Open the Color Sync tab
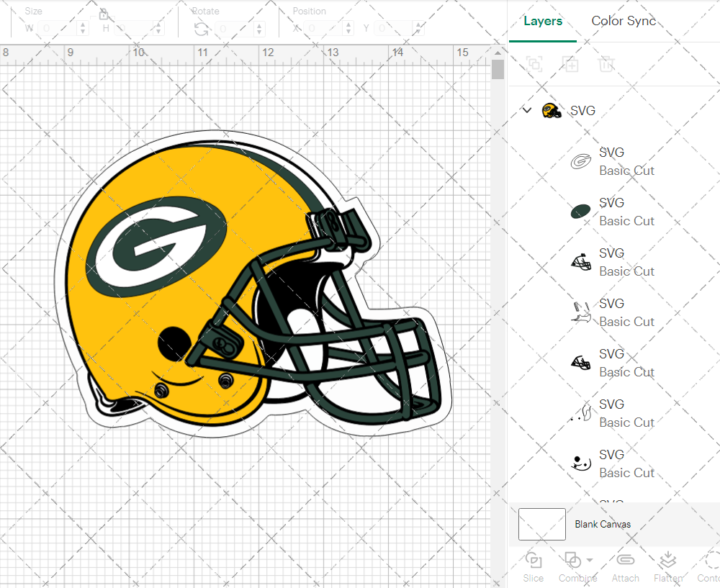720x588 pixels. coord(624,21)
